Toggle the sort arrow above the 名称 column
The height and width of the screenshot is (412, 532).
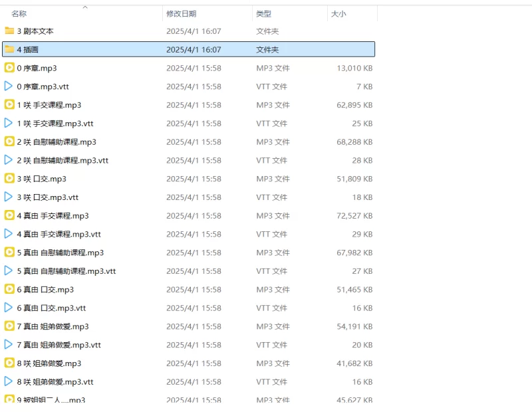pos(84,7)
